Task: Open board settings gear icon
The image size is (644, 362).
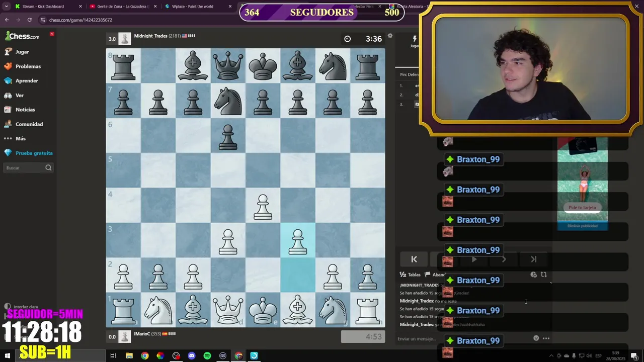Action: (390, 36)
